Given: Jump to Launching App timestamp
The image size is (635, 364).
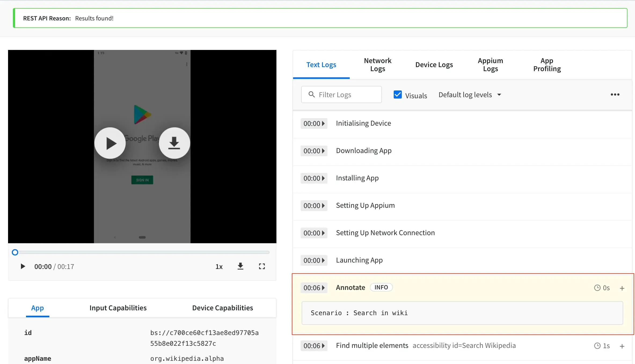Looking at the screenshot, I should pyautogui.click(x=314, y=260).
